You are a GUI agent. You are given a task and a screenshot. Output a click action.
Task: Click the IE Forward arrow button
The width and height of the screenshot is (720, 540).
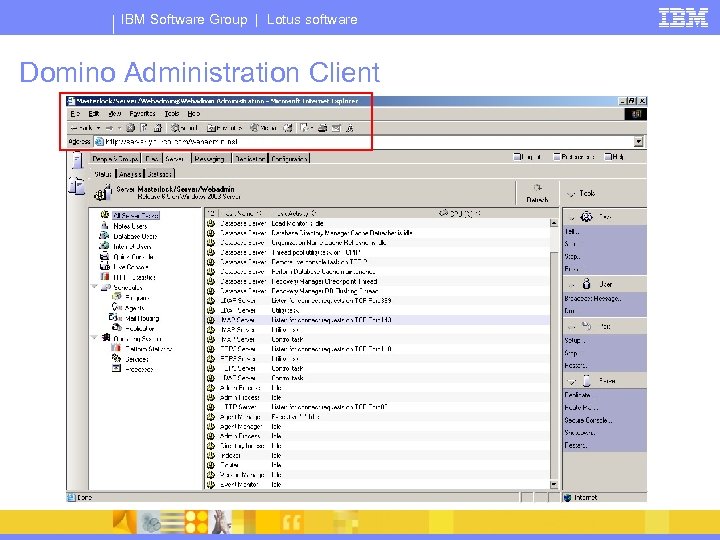pos(109,128)
